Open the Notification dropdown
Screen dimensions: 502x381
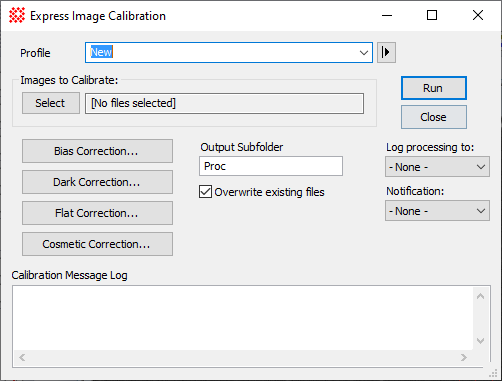(x=437, y=211)
